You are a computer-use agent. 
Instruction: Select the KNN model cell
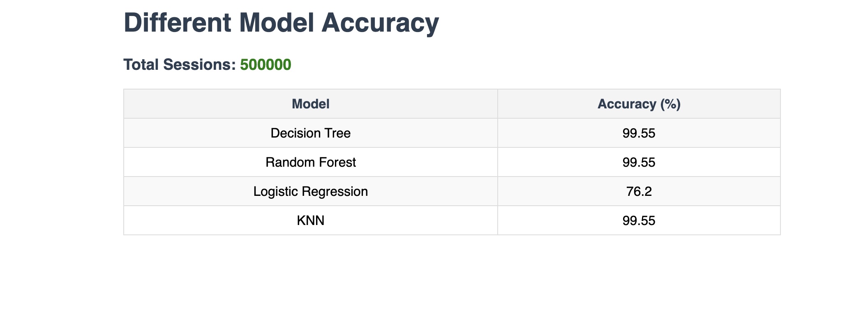click(x=310, y=220)
